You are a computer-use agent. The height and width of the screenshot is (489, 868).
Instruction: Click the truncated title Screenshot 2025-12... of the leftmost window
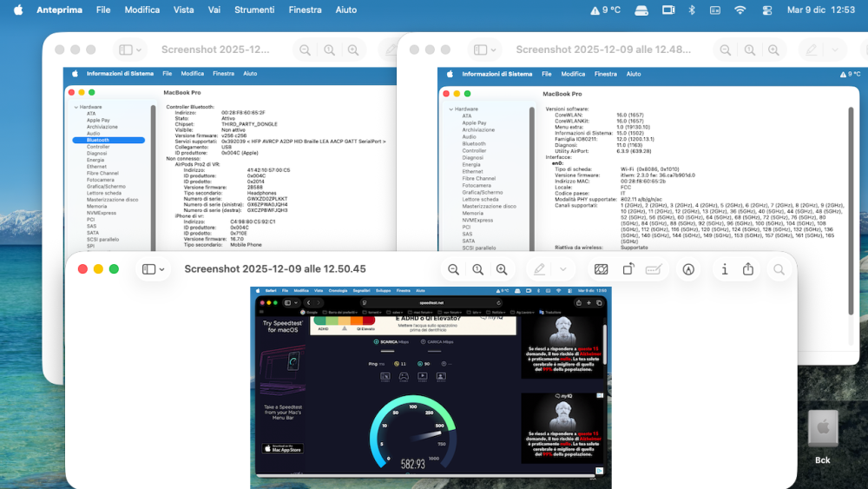215,50
